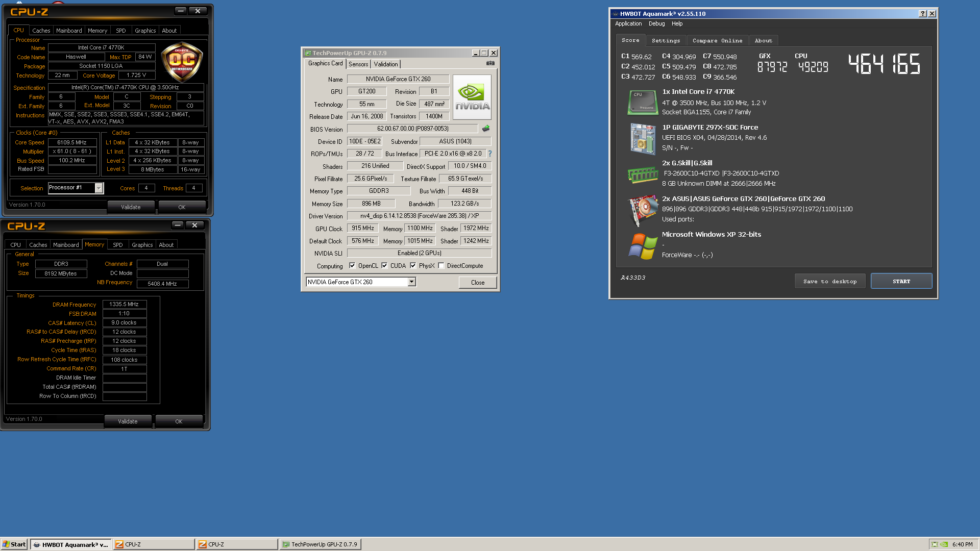
Task: Open Graphics tab in top CPU-Z window
Action: pyautogui.click(x=145, y=31)
